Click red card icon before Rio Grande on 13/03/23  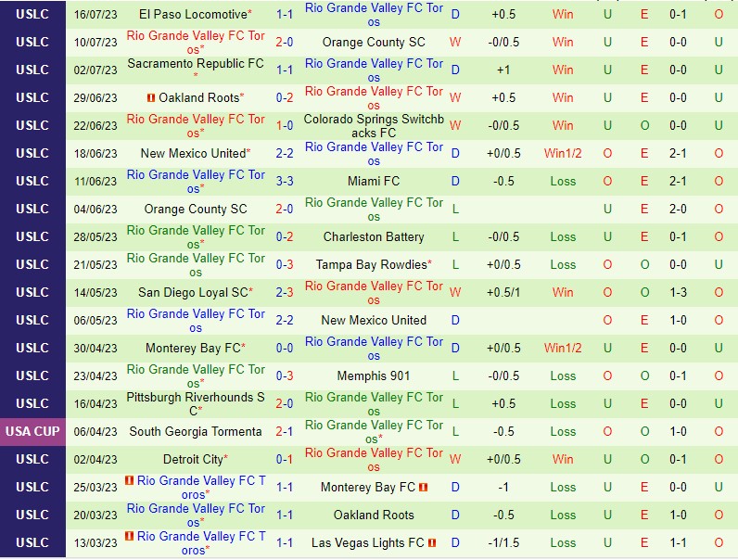[130, 536]
